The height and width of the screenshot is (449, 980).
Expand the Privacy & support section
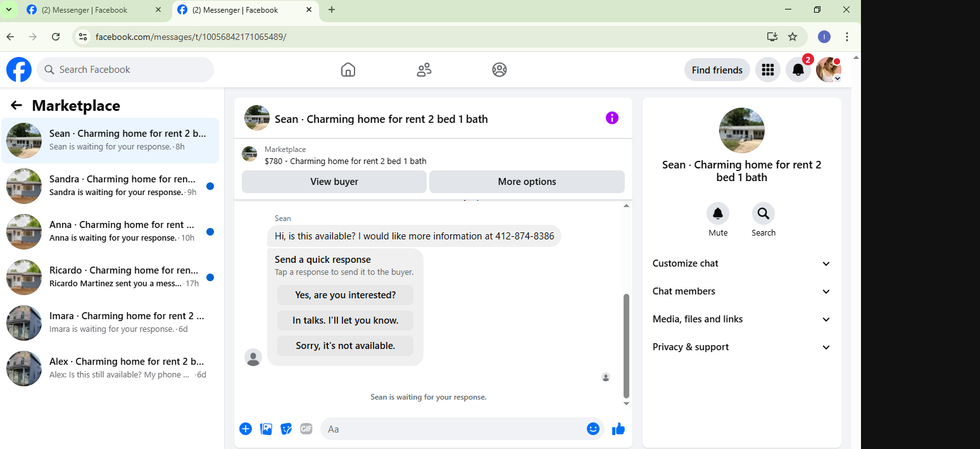pyautogui.click(x=741, y=347)
